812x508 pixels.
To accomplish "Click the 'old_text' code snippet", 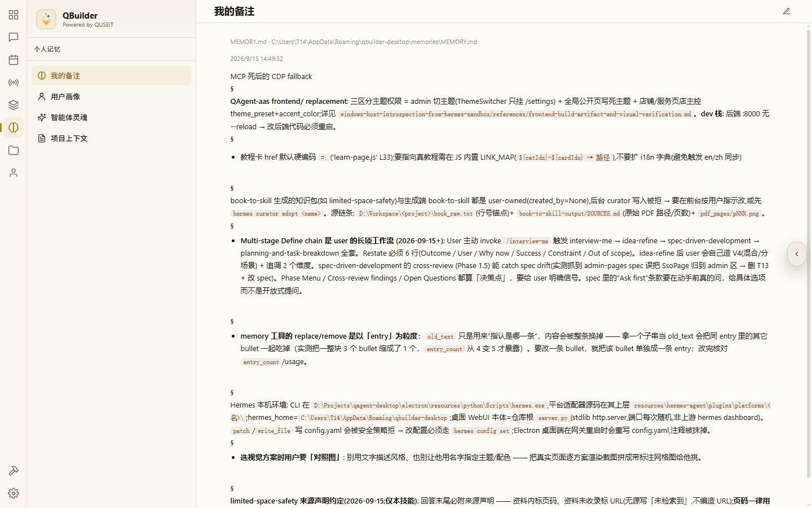I will 440,336.
